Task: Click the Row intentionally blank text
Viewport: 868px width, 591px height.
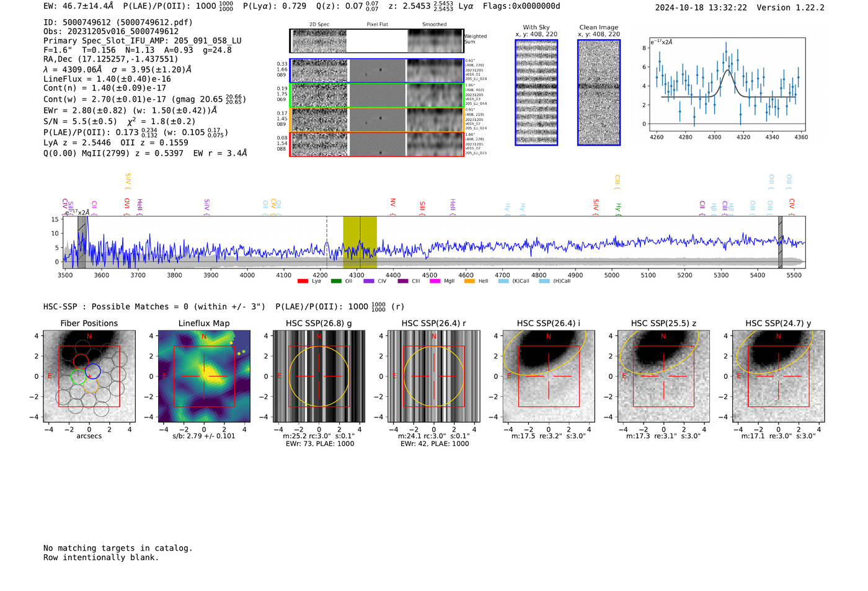Action: tap(101, 558)
